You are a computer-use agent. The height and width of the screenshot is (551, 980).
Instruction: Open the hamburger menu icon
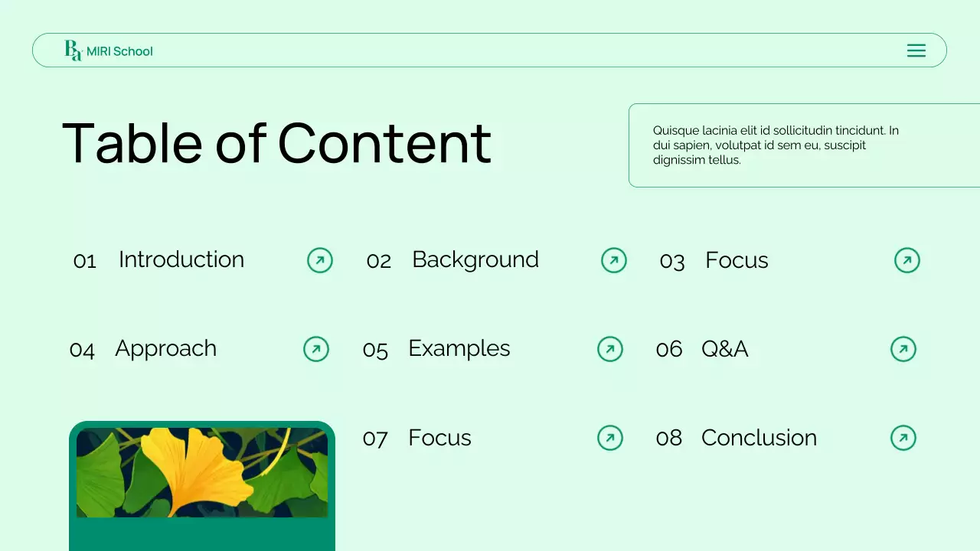[916, 51]
